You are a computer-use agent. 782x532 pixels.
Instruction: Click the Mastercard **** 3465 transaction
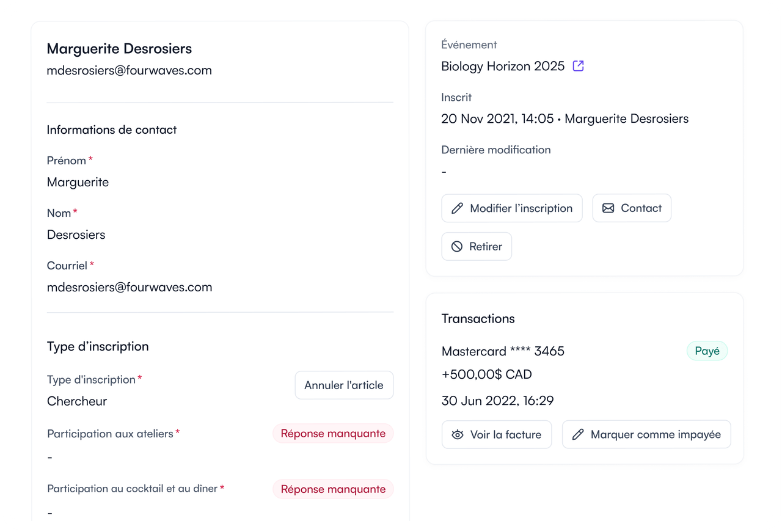point(503,351)
